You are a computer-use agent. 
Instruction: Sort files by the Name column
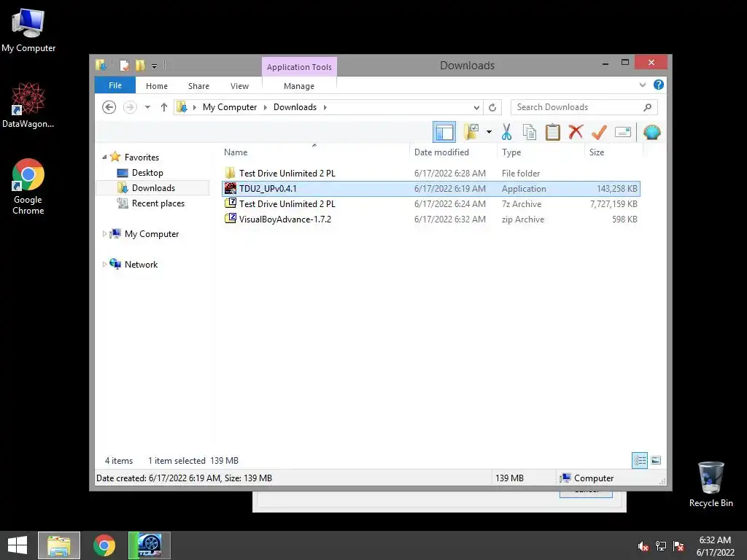pyautogui.click(x=236, y=152)
